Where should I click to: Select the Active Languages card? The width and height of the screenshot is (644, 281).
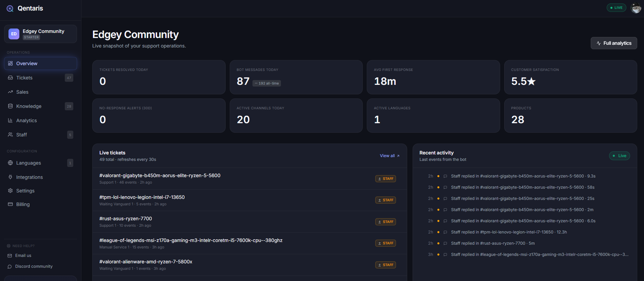[x=433, y=115]
